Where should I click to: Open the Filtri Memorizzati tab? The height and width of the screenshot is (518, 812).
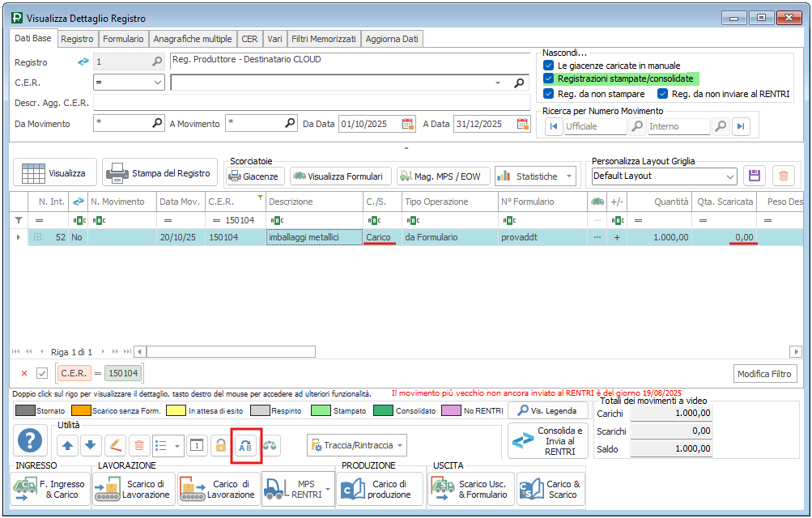[x=323, y=39]
